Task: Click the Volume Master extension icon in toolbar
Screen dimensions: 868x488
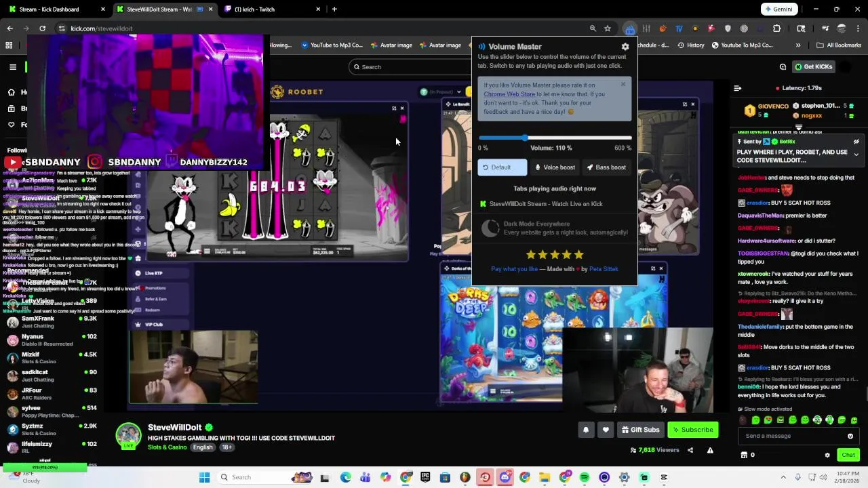Action: (630, 28)
